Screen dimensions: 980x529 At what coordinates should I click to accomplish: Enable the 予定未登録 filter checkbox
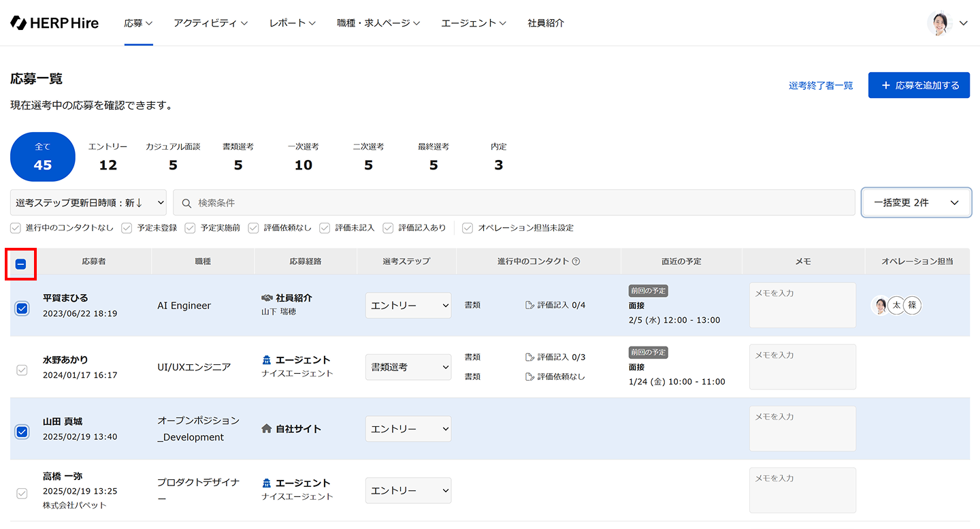[x=127, y=228]
